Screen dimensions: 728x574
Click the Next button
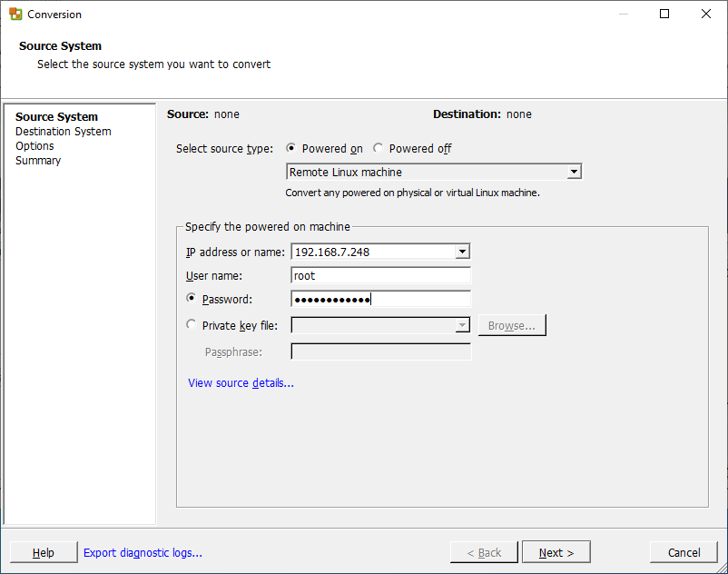point(556,552)
